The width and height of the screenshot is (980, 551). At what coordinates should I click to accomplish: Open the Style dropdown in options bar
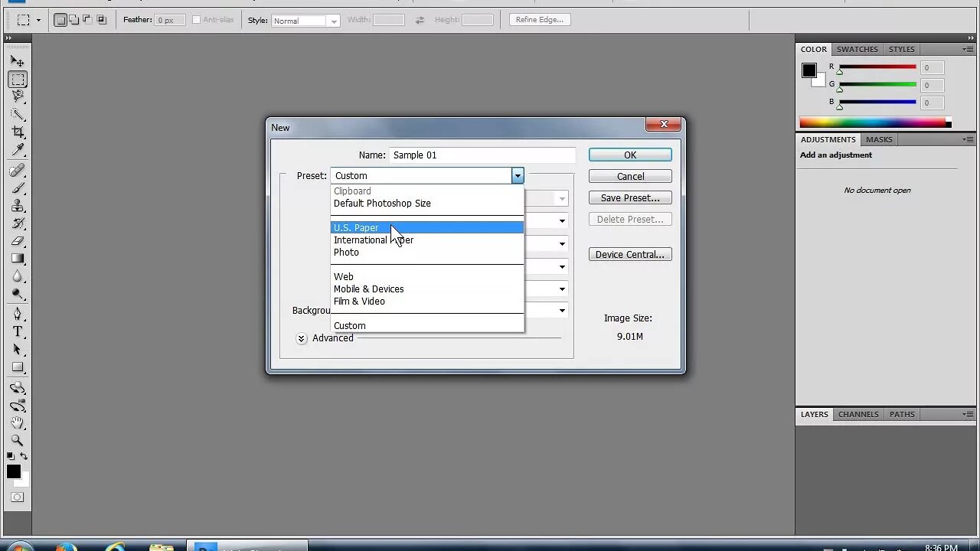(x=305, y=21)
